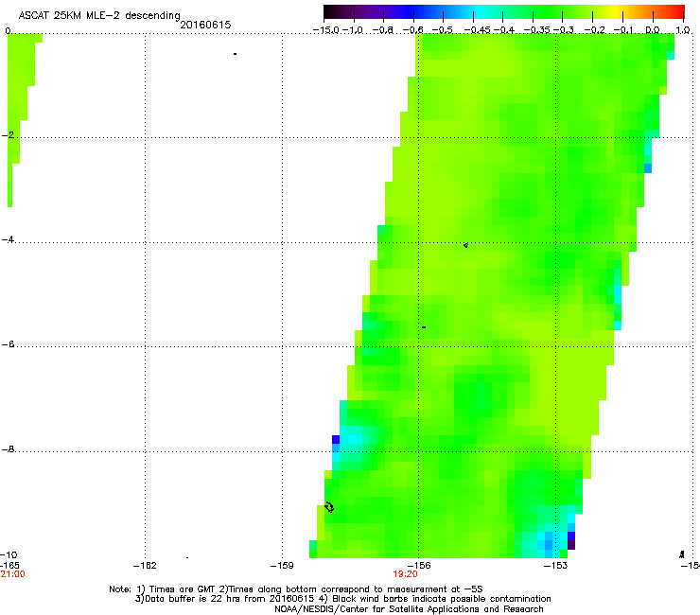700x615 pixels.
Task: Click the -15.0 color bar label
Action: pyautogui.click(x=326, y=30)
